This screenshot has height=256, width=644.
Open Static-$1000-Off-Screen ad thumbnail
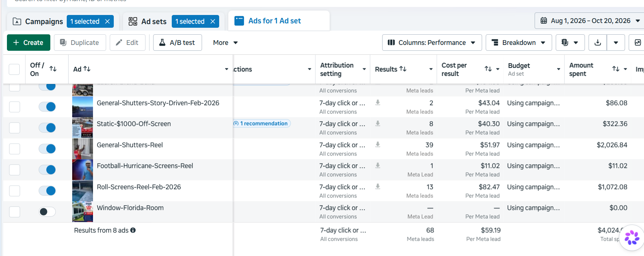click(82, 128)
